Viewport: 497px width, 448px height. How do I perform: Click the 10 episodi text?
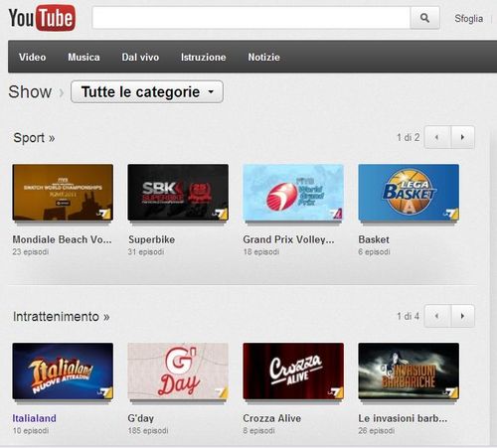31,431
